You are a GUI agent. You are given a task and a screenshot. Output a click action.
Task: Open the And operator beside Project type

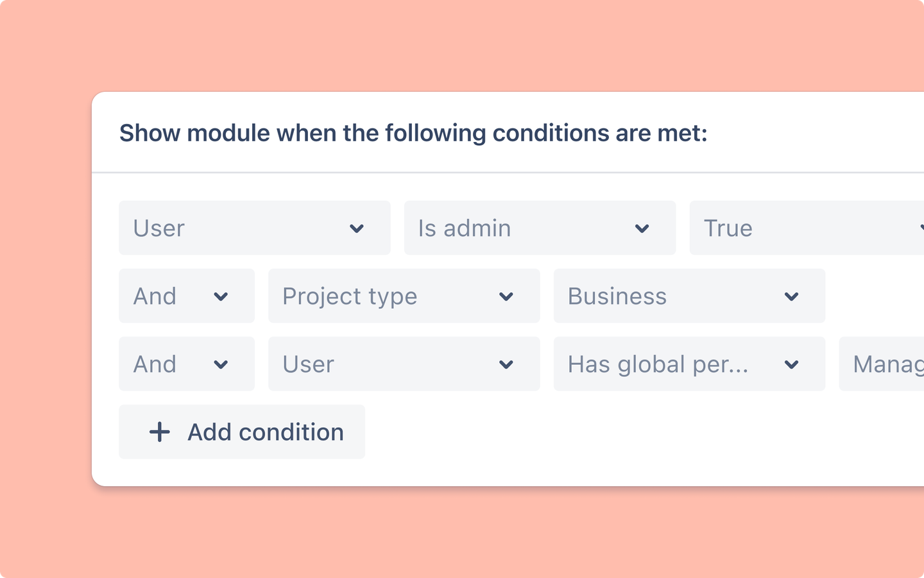[x=187, y=296]
